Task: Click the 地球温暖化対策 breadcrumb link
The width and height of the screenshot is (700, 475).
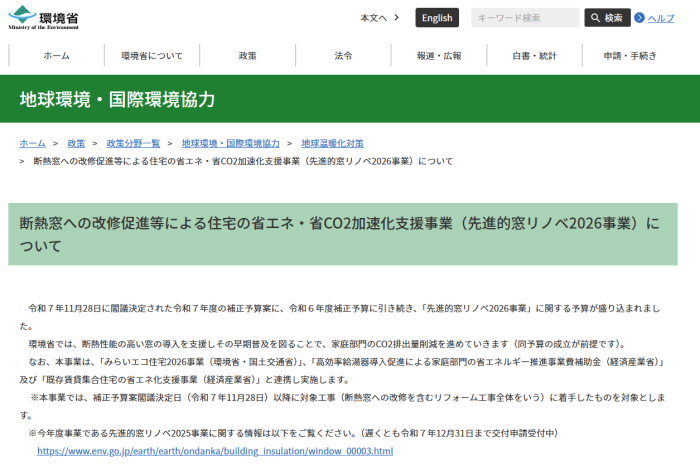Action: tap(332, 144)
